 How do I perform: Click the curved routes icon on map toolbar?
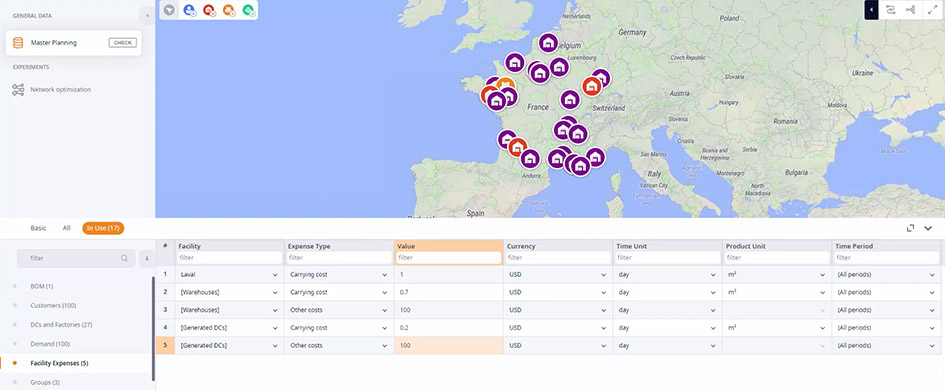pos(890,10)
